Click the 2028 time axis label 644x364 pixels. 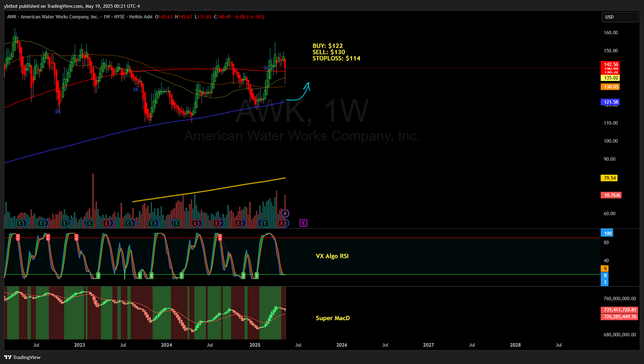point(515,345)
